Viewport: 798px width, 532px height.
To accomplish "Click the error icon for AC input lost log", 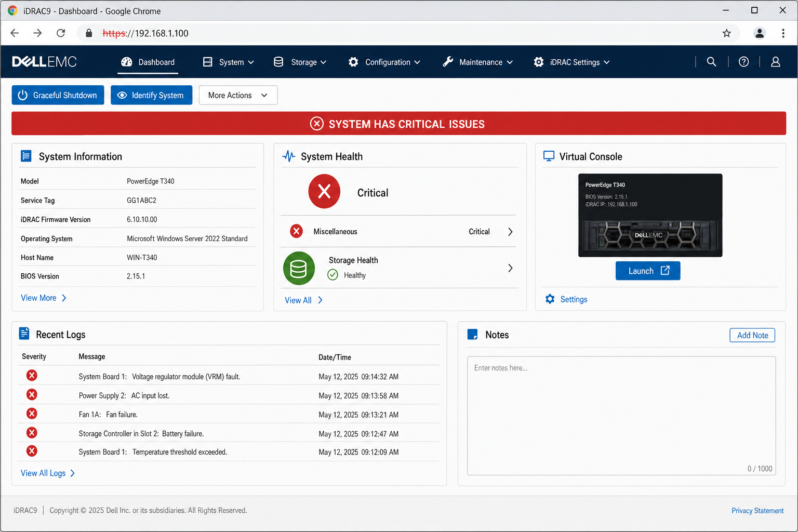I will tap(32, 395).
